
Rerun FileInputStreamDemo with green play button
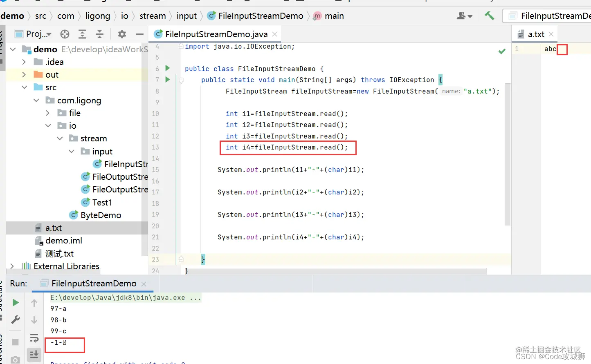(16, 303)
